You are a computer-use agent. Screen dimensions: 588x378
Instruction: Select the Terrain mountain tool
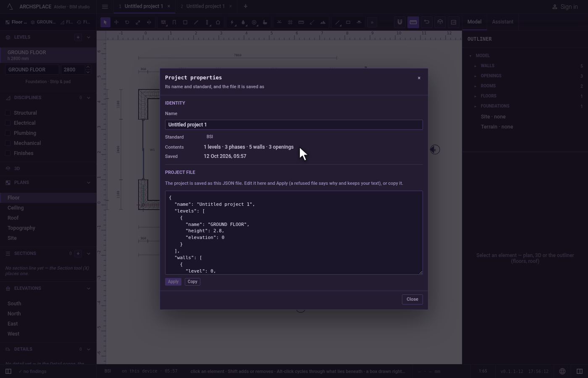click(x=323, y=22)
